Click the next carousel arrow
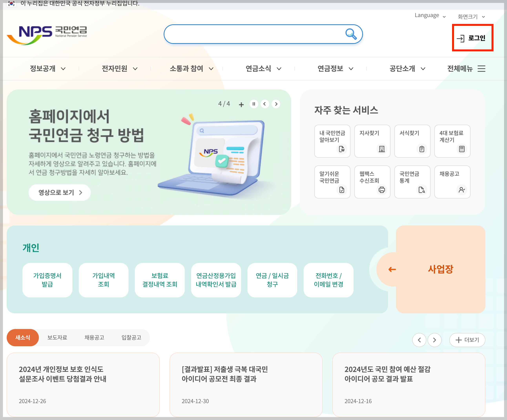Screen dimensions: 507x420 click(276, 104)
